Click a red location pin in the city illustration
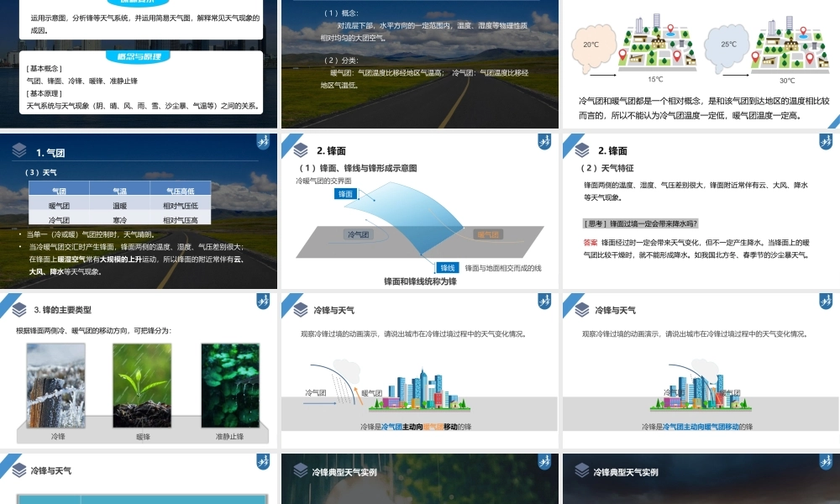840x504 pixels. pyautogui.click(x=670, y=28)
